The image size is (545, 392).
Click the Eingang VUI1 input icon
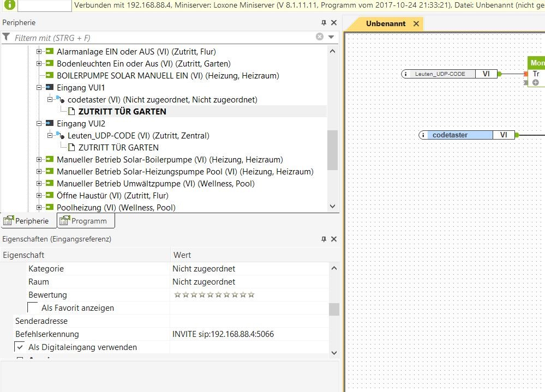click(50, 87)
